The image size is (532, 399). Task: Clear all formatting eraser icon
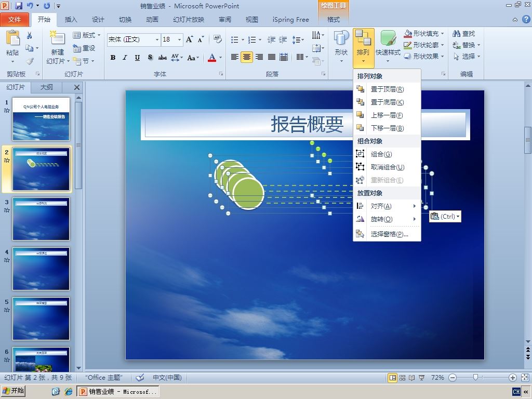coord(218,39)
